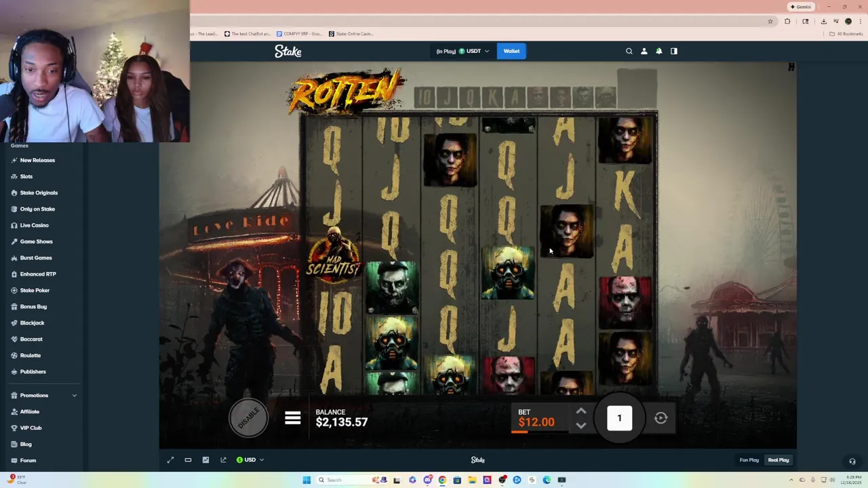Open All Bookmarks folder

click(845, 34)
